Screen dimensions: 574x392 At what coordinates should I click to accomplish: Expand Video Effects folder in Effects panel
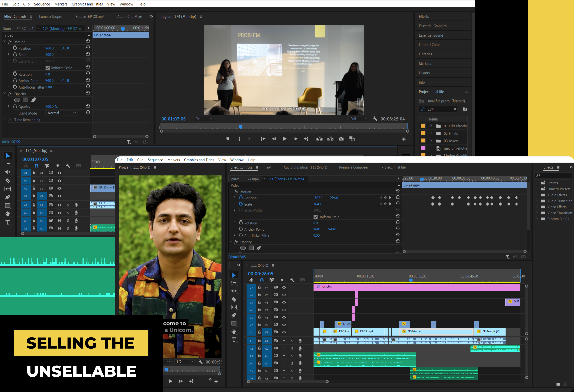point(537,207)
